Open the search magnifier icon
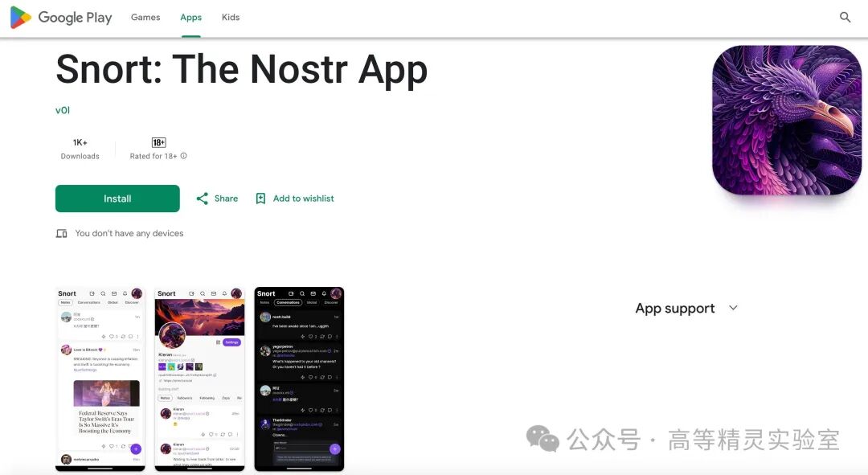Viewport: 868px width, 475px height. 845,17
